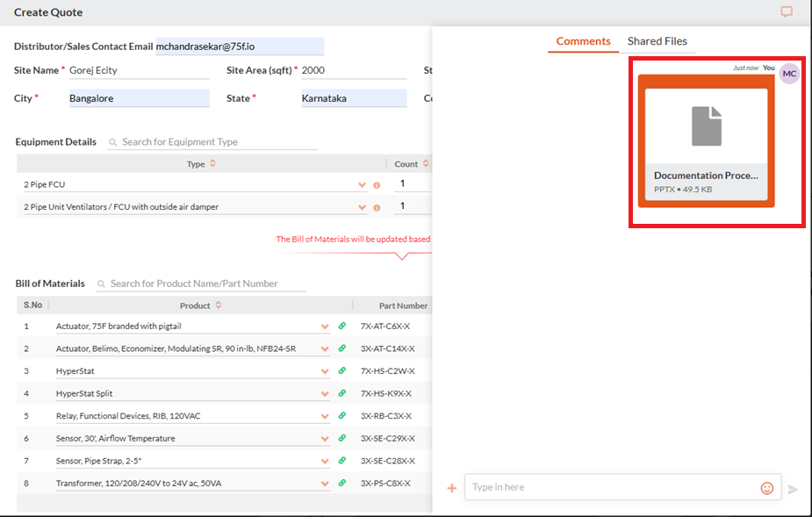Image resolution: width=812 pixels, height=517 pixels.
Task: Expand the 2 Pipe FCU type dropdown
Action: point(362,185)
